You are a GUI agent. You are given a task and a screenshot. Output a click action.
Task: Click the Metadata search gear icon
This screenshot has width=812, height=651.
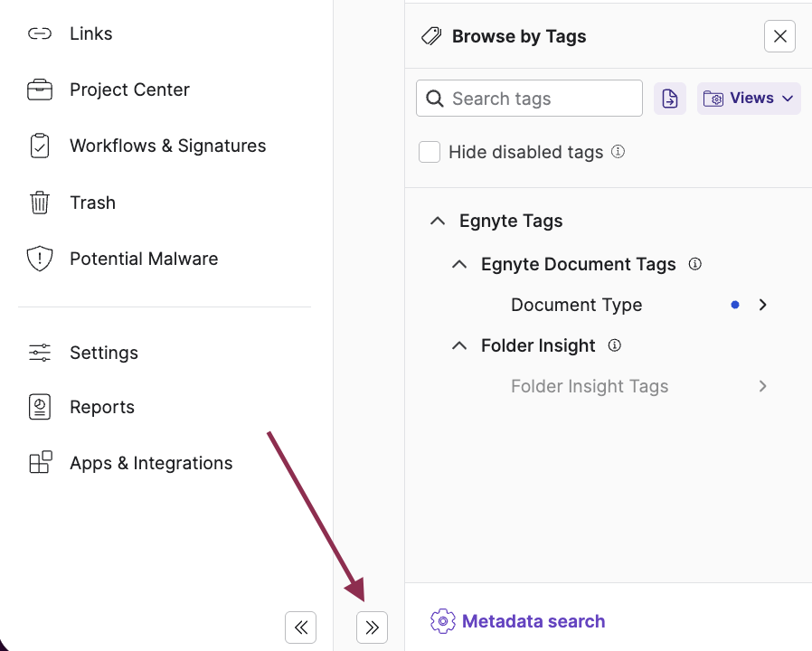click(442, 621)
